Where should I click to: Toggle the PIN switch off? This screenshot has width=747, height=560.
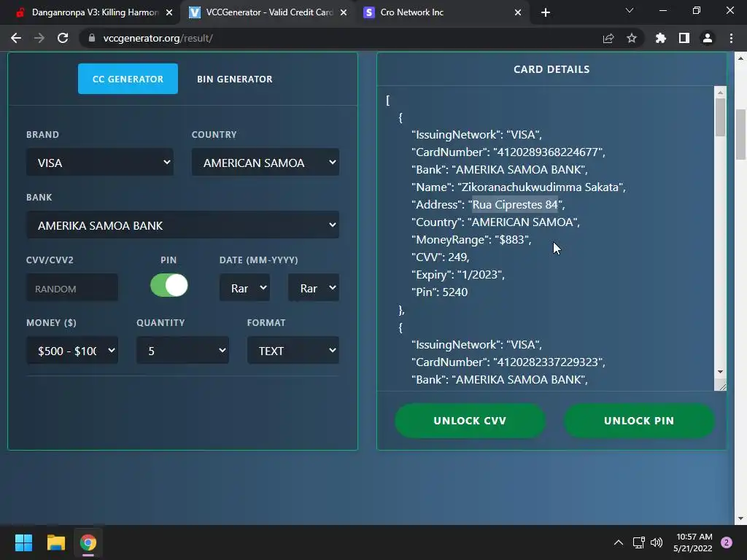click(169, 286)
